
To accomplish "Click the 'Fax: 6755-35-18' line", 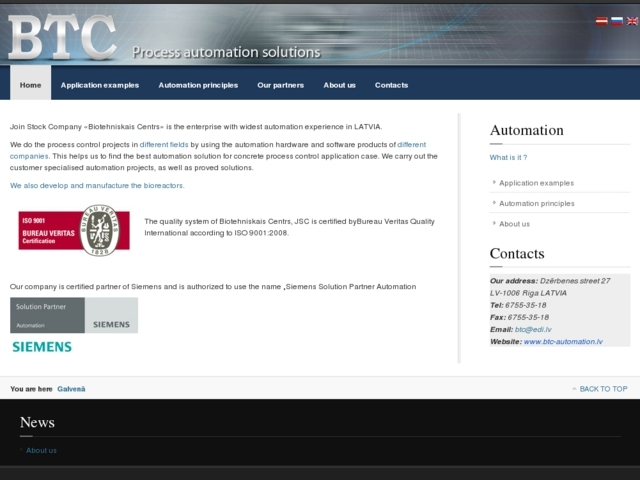I will 519,317.
